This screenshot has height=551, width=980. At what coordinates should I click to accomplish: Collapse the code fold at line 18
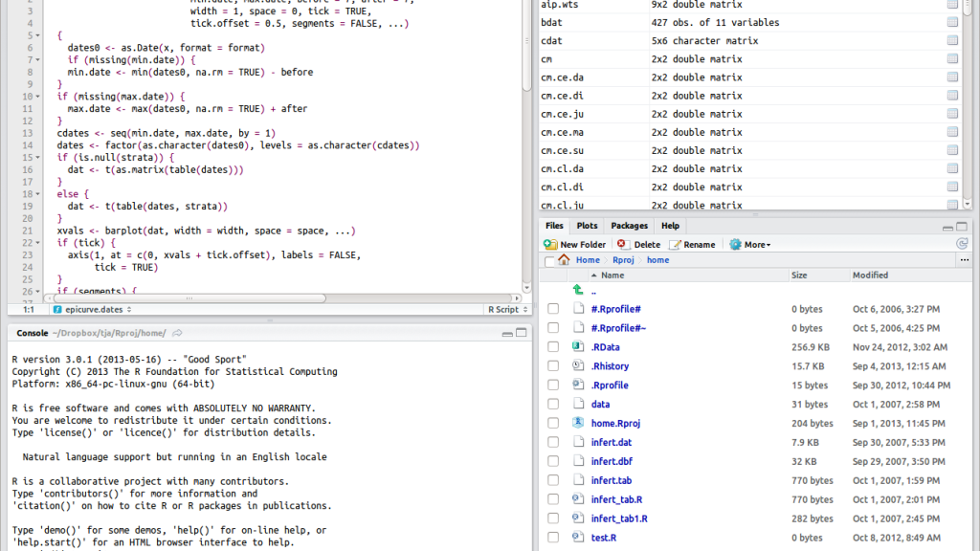[37, 194]
